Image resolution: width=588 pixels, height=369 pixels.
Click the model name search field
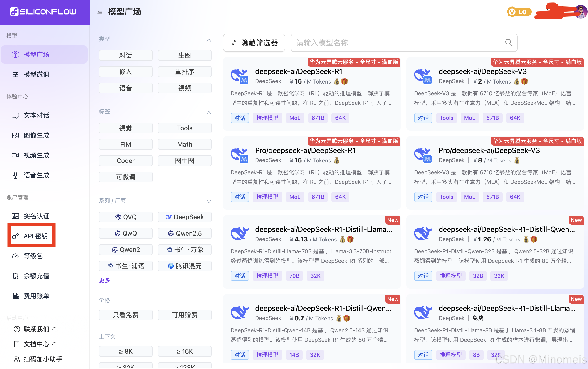(395, 43)
